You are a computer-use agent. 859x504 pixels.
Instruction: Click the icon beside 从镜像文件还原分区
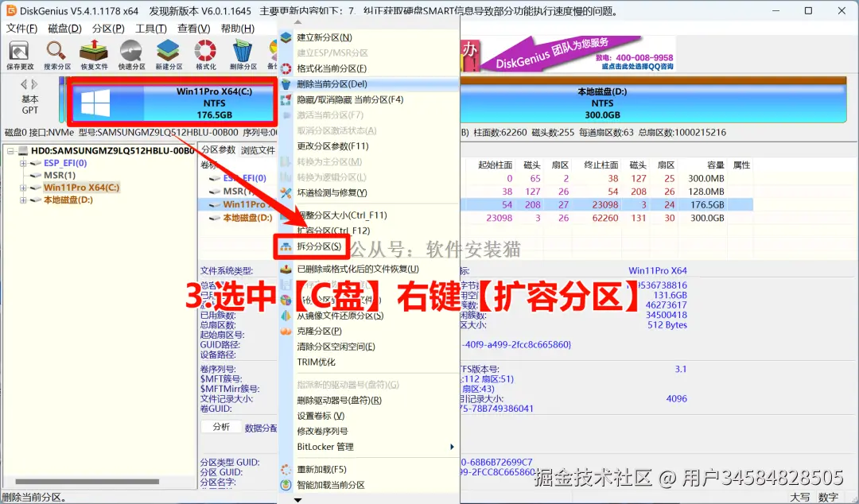click(286, 316)
